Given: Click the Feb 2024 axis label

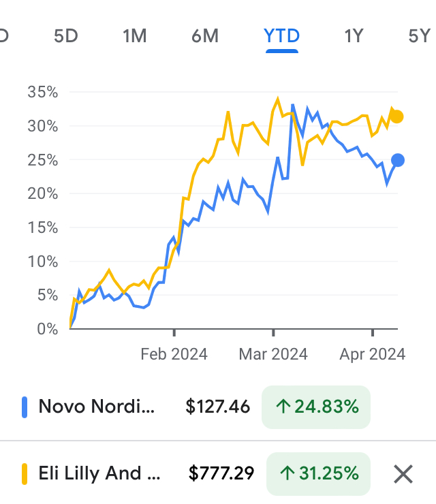Looking at the screenshot, I should tap(174, 354).
